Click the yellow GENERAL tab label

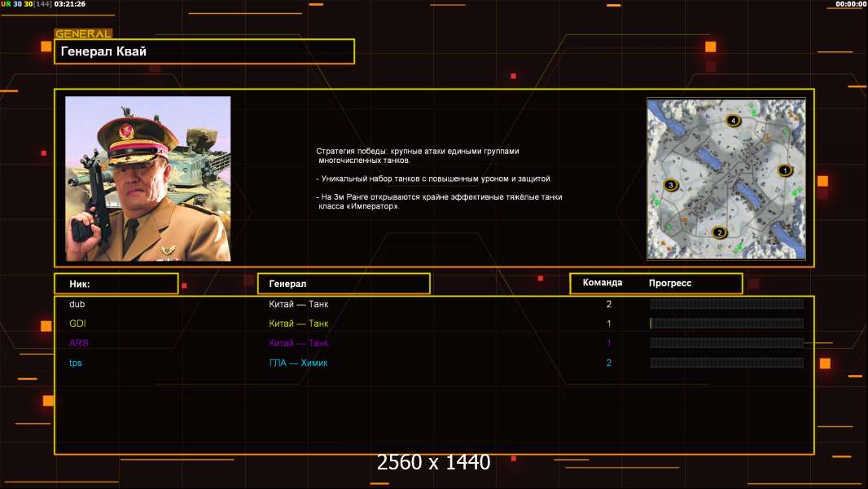[83, 34]
